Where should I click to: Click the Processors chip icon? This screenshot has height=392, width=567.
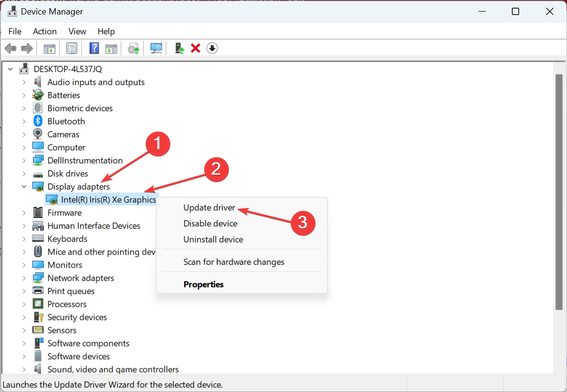pyautogui.click(x=38, y=304)
